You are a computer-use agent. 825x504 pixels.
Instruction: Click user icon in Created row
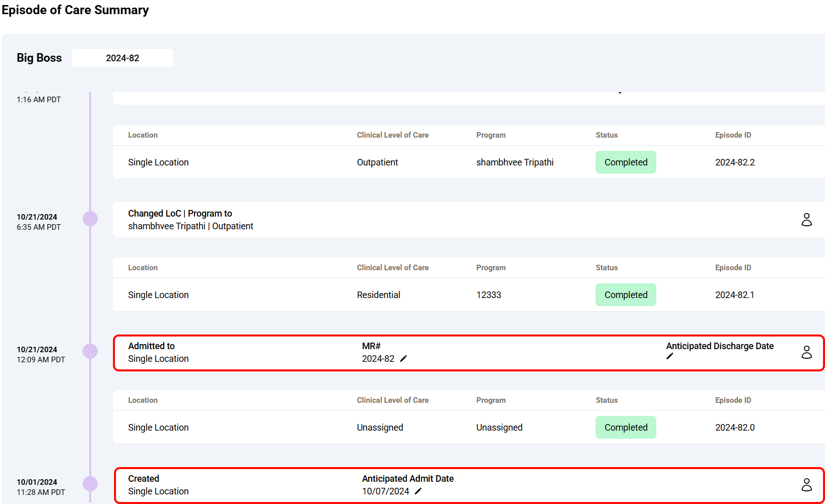click(x=806, y=485)
